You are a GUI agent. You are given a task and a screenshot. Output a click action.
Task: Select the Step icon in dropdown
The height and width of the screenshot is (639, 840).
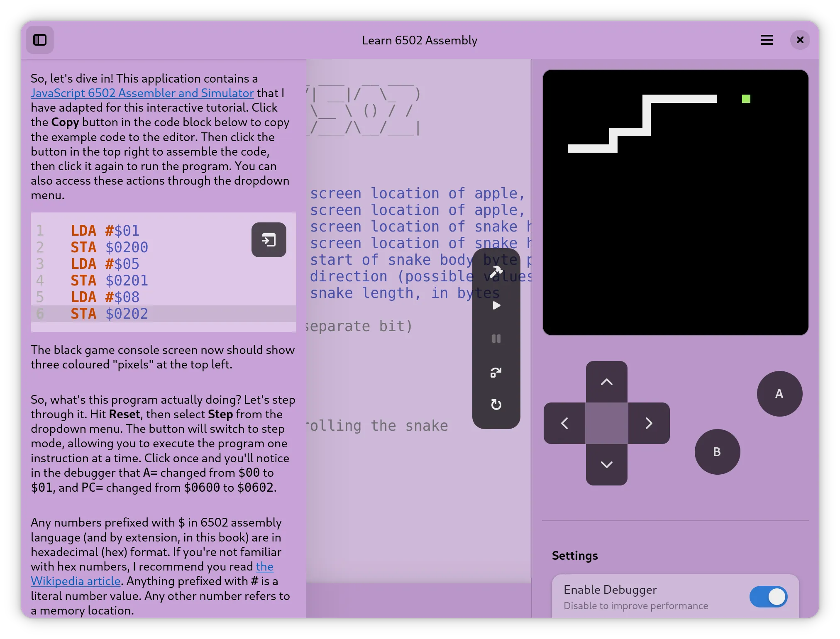(x=496, y=372)
